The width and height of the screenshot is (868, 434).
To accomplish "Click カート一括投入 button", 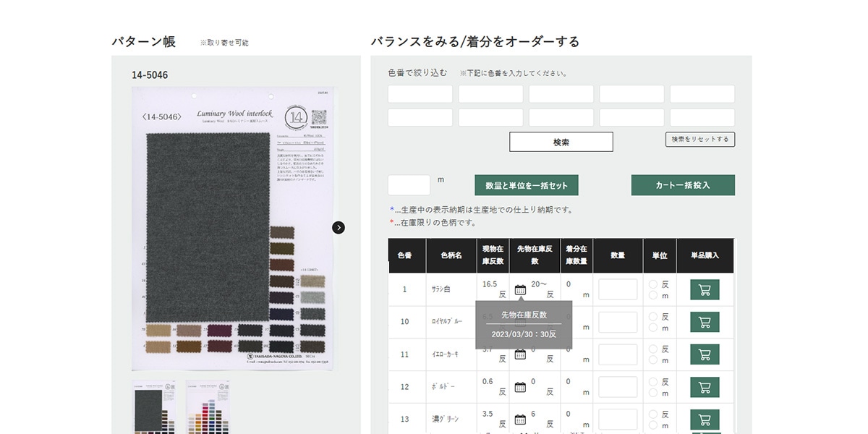I will point(683,185).
